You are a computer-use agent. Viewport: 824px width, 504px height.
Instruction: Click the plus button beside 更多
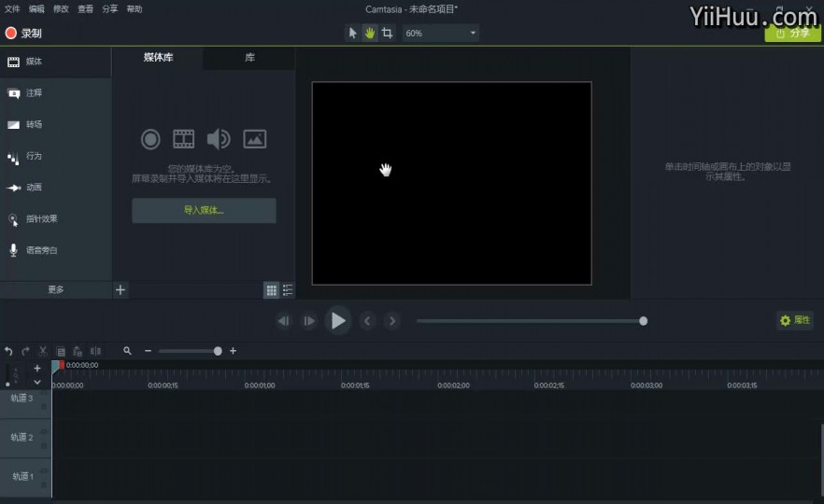121,289
